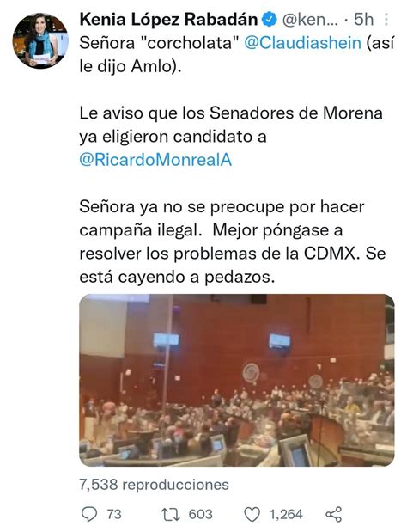Click the 603 retweets count
This screenshot has height=532, width=407.
click(x=201, y=514)
